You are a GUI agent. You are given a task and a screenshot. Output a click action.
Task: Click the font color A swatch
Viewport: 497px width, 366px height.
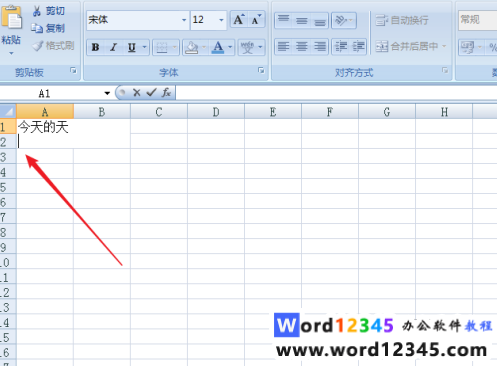click(218, 47)
